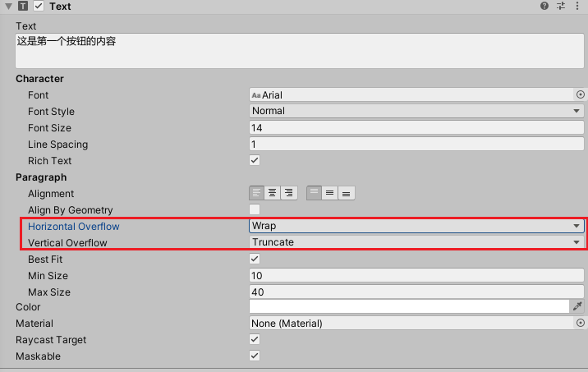The image size is (588, 372).
Task: Click the Alignment label
Action: [51, 194]
